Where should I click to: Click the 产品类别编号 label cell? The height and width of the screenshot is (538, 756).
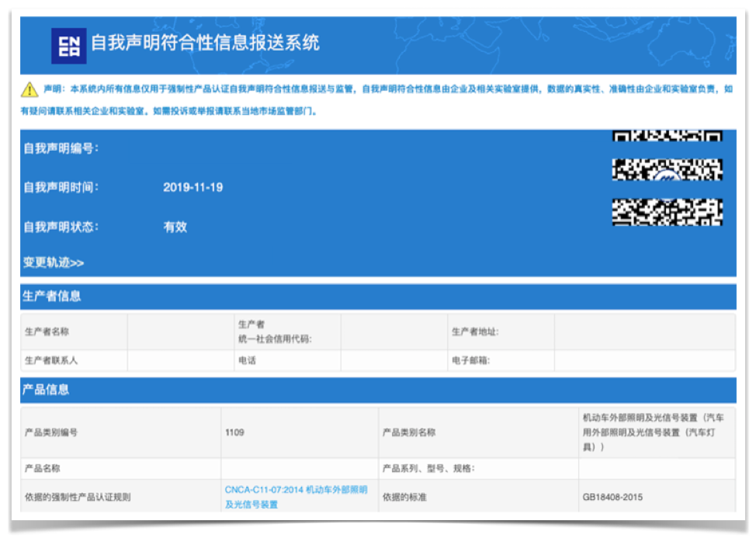click(x=121, y=432)
